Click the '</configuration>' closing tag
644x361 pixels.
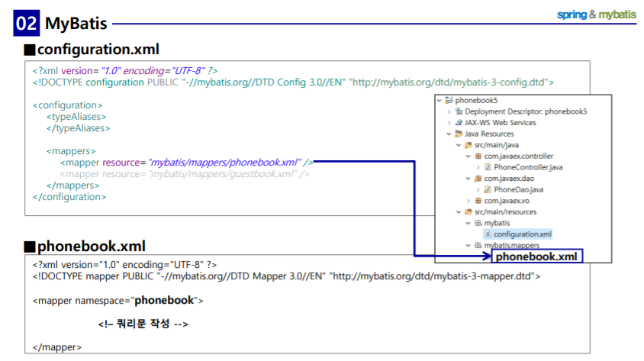[69, 197]
